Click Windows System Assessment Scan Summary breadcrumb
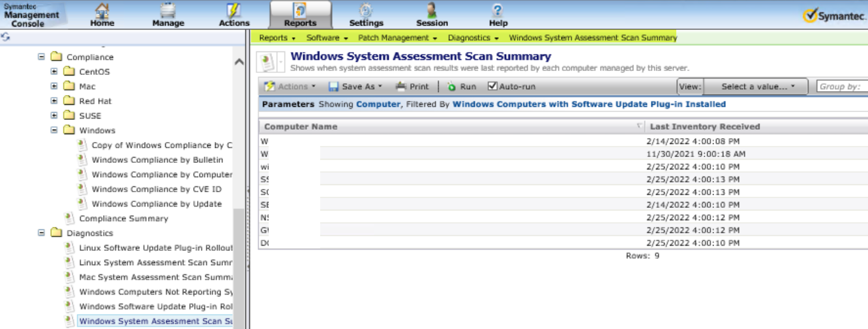The width and height of the screenshot is (868, 329). pos(593,38)
